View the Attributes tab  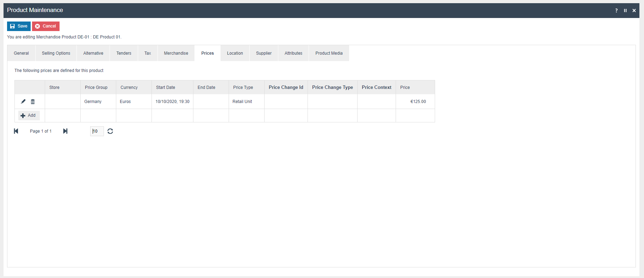point(293,53)
